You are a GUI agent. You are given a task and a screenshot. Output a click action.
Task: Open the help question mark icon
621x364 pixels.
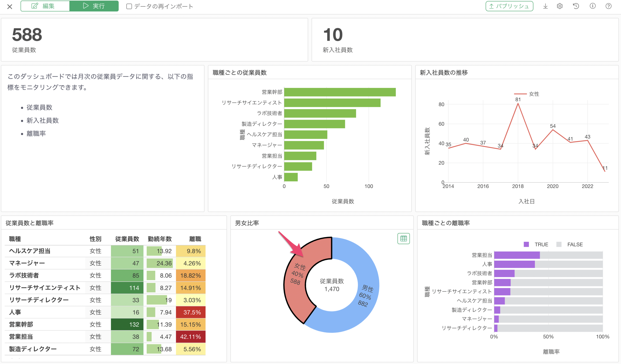(x=608, y=6)
